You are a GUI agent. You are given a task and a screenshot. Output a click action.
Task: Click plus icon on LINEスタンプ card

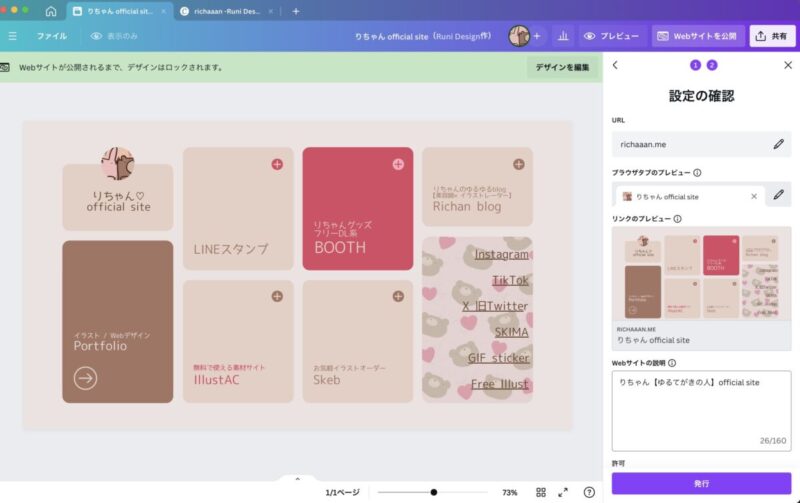(277, 164)
